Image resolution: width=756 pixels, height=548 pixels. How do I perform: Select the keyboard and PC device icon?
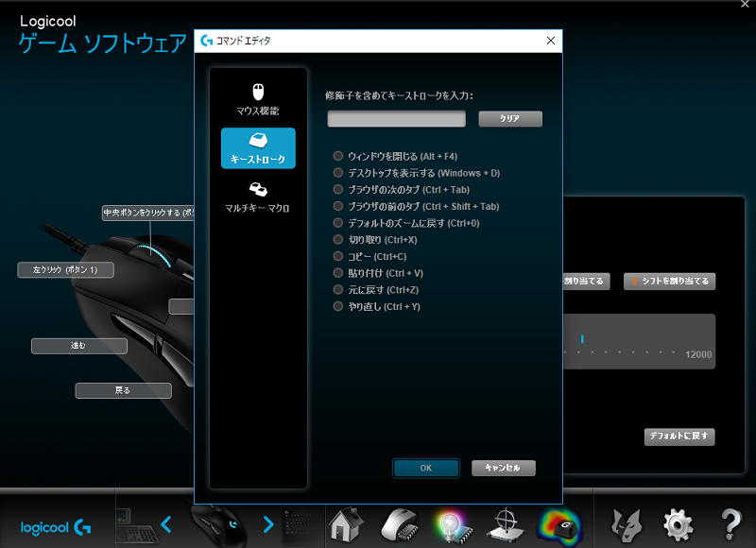click(x=135, y=526)
